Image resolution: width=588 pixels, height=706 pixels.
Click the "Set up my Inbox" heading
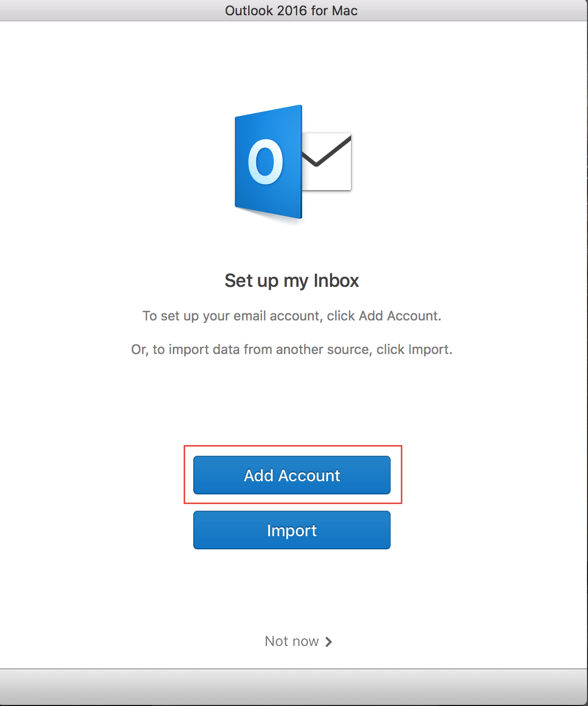tap(291, 281)
